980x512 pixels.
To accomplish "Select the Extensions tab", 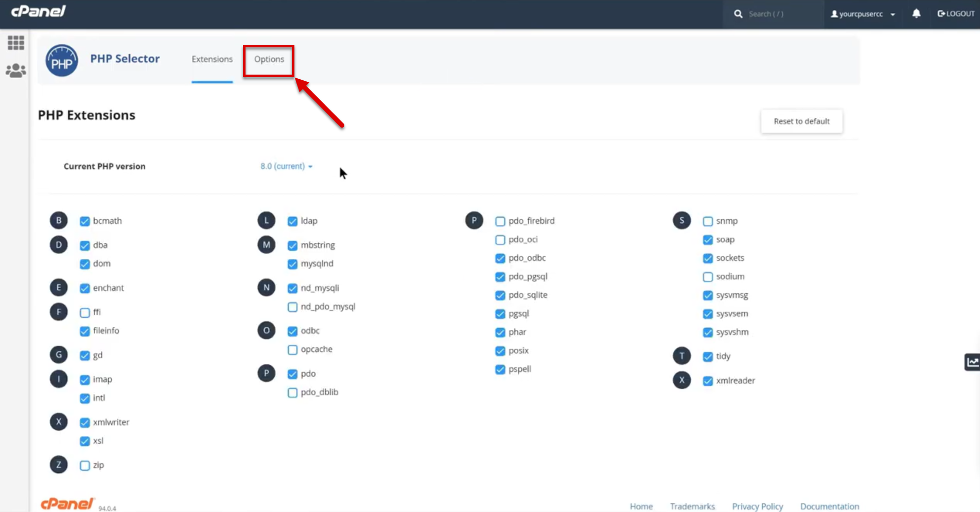I will (212, 59).
